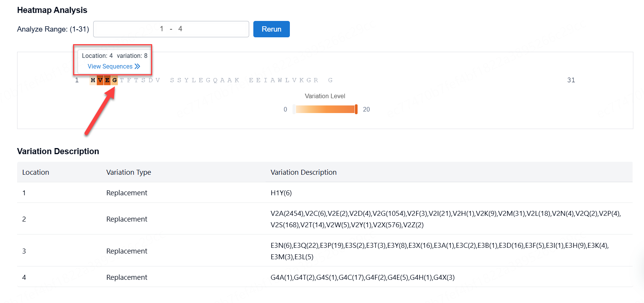Click the Variation Description column header

(x=303, y=172)
